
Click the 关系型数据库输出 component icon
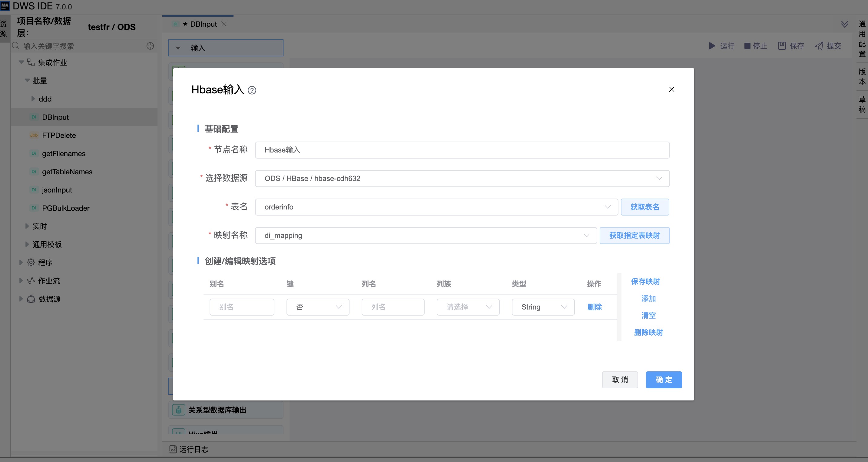click(179, 410)
